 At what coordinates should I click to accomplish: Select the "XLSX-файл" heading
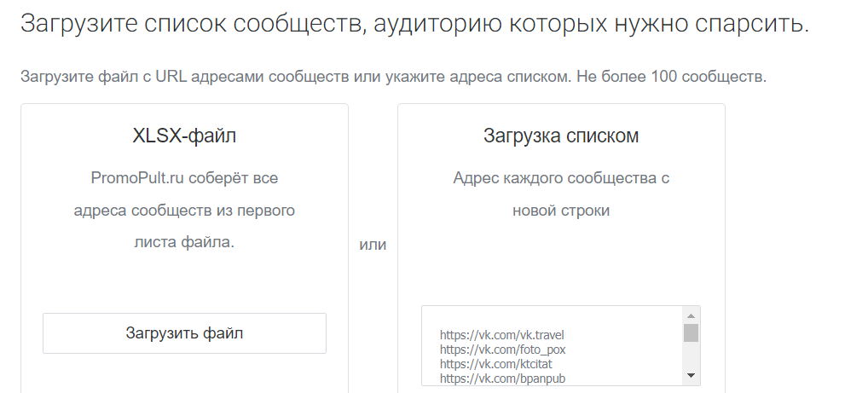coord(184,136)
